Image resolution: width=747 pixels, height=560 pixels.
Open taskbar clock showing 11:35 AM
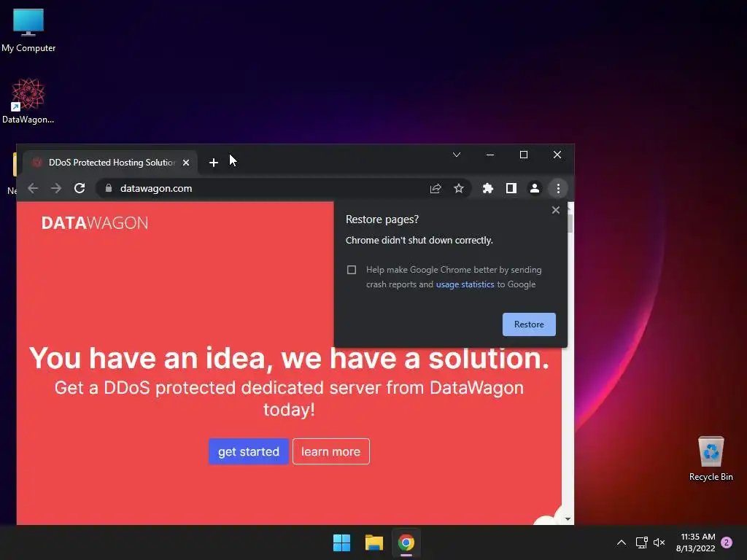[x=696, y=542]
